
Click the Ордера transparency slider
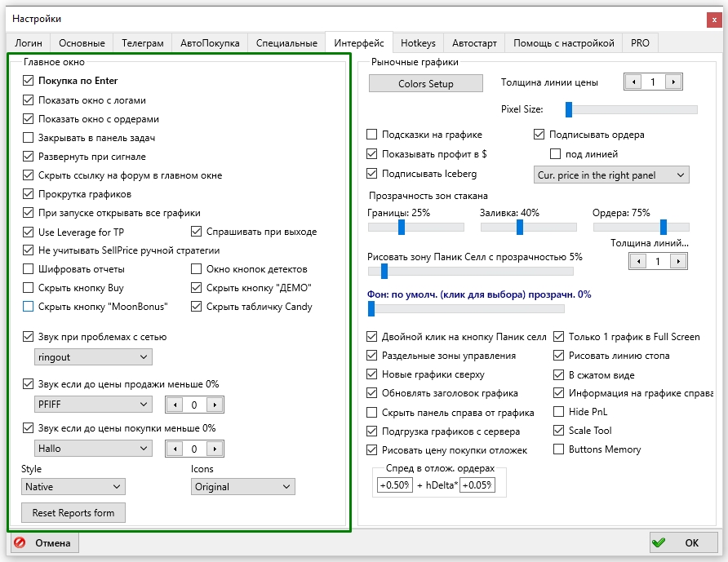641,227
